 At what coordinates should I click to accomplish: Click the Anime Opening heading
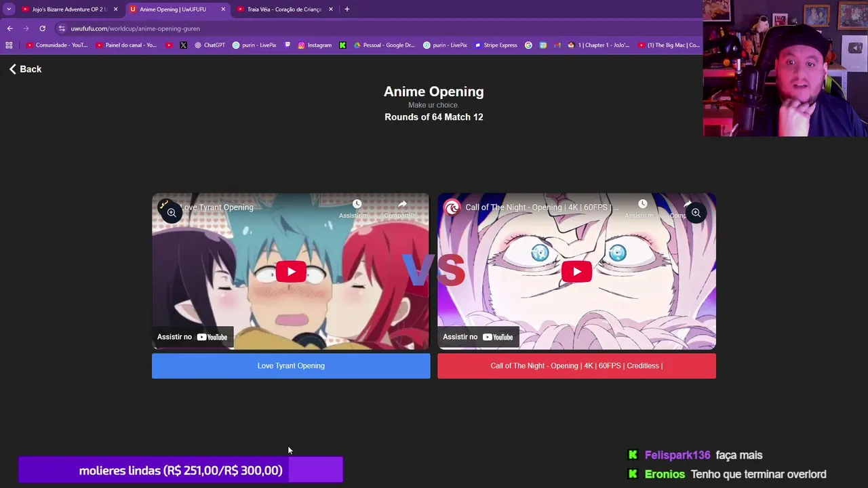[434, 91]
